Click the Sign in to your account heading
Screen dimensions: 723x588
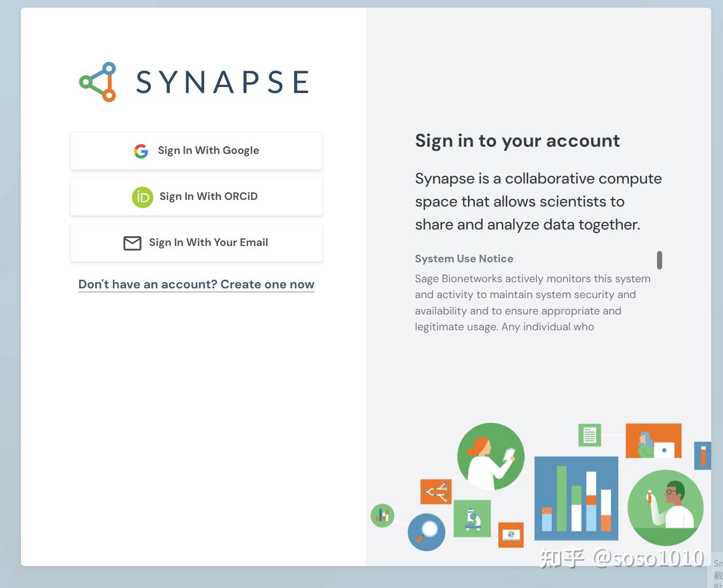[x=517, y=141]
